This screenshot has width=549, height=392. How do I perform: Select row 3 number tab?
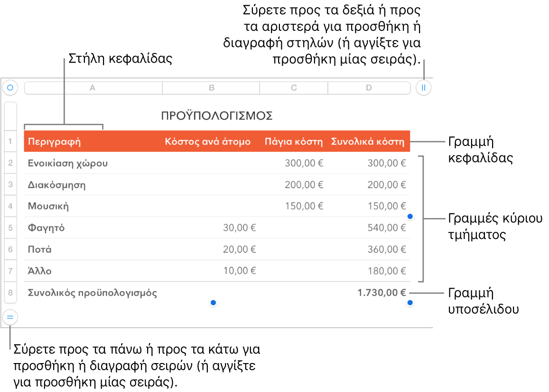10,184
